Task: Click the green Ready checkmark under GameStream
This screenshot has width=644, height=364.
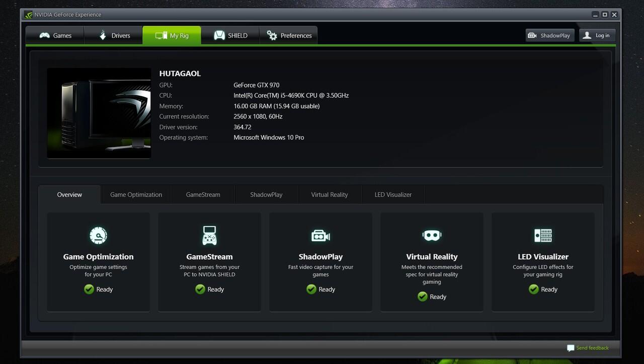Action: coord(200,289)
